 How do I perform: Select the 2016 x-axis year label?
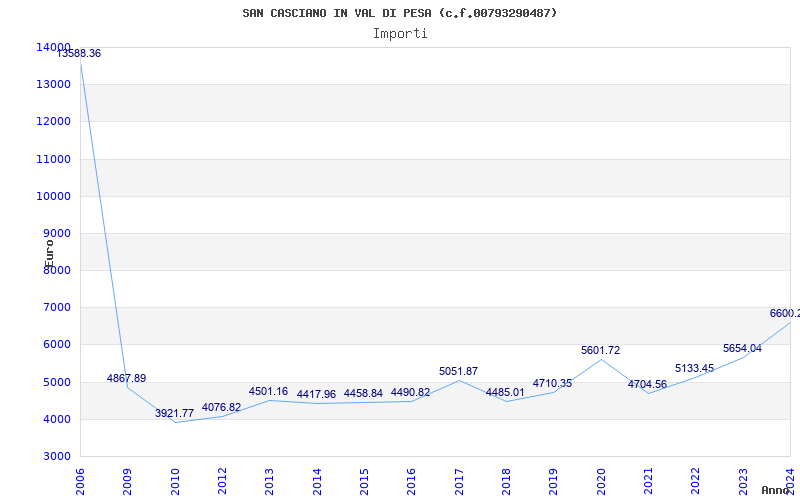tap(411, 482)
